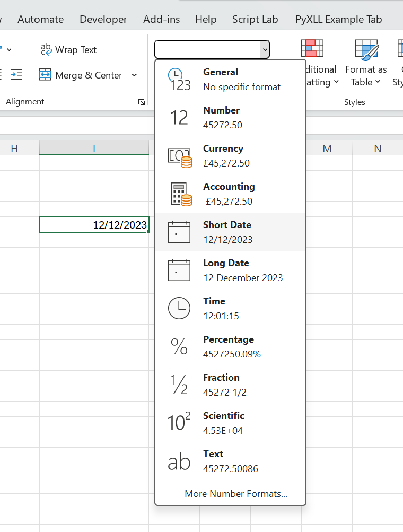The image size is (403, 532).
Task: Pick the Accounting calculator icon
Action: [179, 194]
